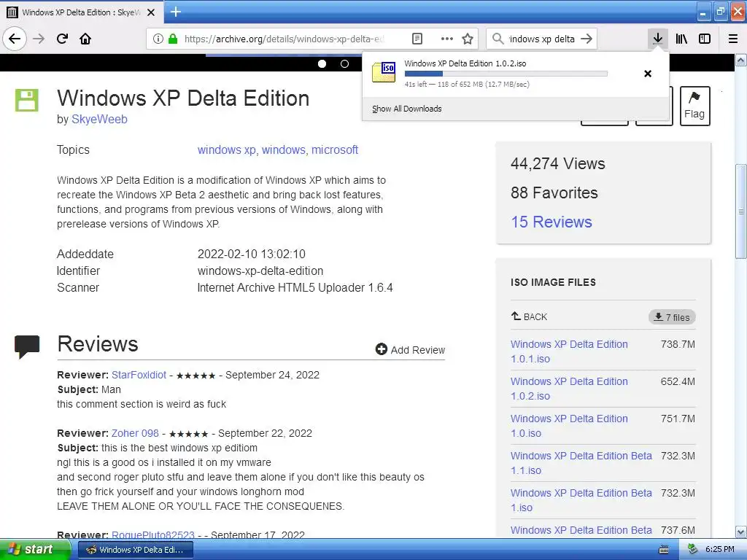Click the 738.7M file size
The width and height of the screenshot is (747, 560).
point(678,344)
